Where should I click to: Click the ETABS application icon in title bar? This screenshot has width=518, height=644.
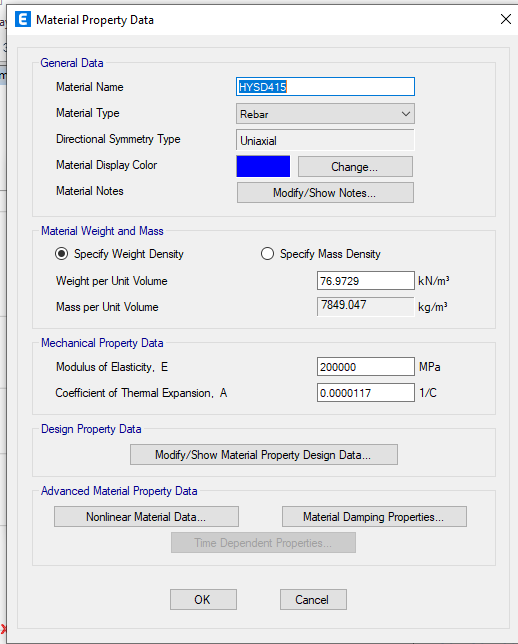coord(23,19)
